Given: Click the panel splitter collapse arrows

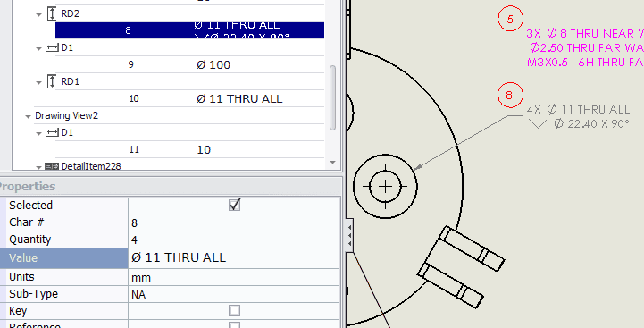Looking at the screenshot, I should tap(349, 236).
